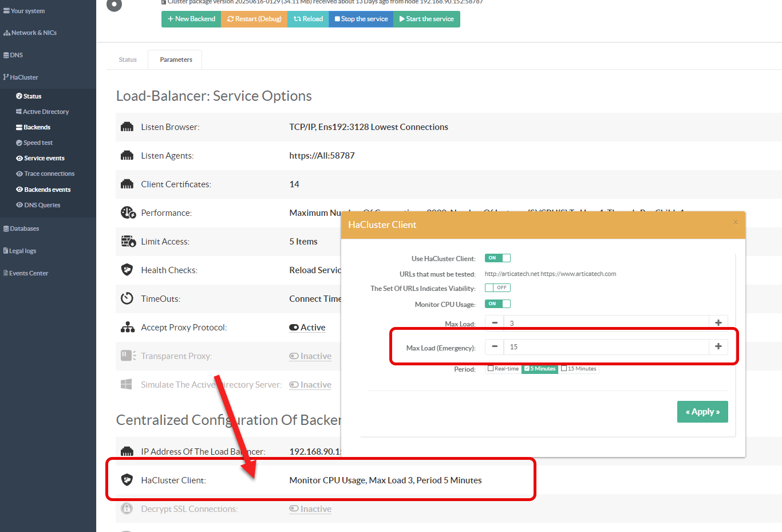Turn off the Use HaCluster Client switch
The height and width of the screenshot is (532, 782).
pos(497,258)
